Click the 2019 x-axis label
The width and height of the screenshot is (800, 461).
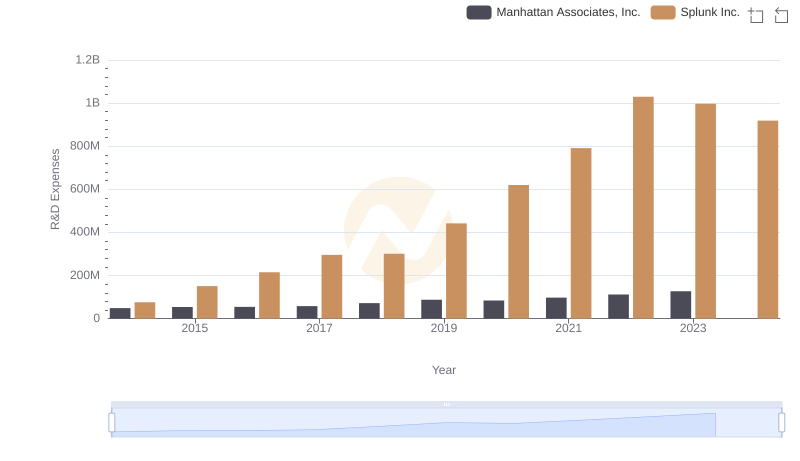pos(444,328)
